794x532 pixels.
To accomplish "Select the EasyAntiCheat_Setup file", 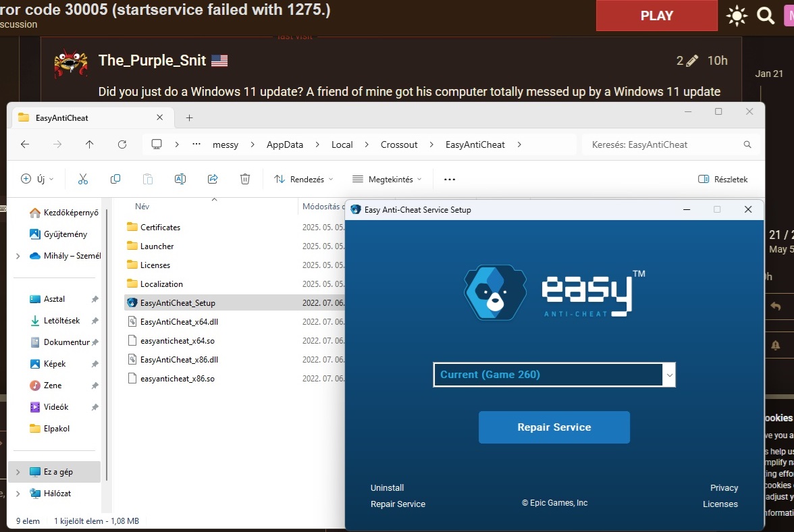I will point(178,302).
